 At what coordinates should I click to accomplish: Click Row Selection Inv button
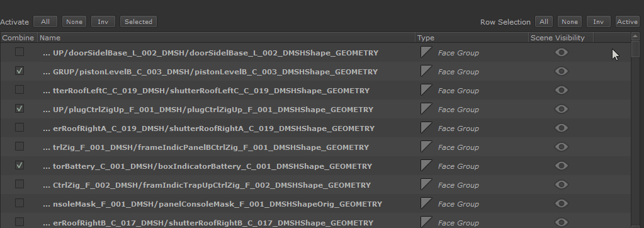click(x=599, y=22)
